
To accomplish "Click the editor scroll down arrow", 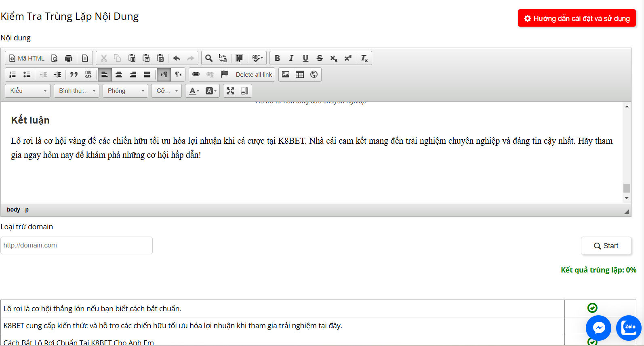I will coord(627,198).
